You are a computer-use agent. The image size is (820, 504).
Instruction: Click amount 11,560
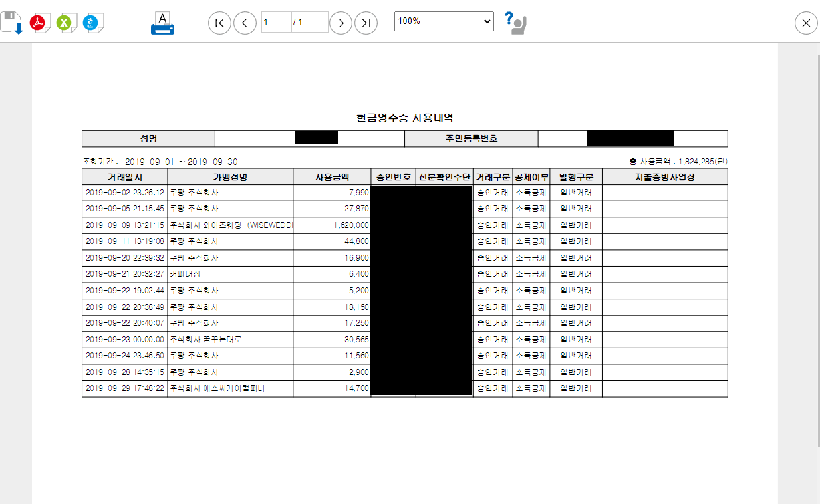(356, 356)
